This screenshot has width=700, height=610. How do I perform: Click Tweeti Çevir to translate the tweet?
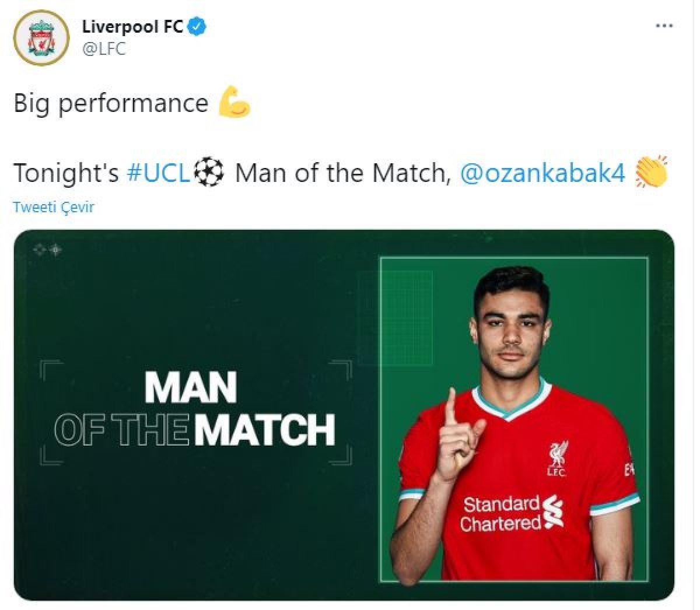53,206
